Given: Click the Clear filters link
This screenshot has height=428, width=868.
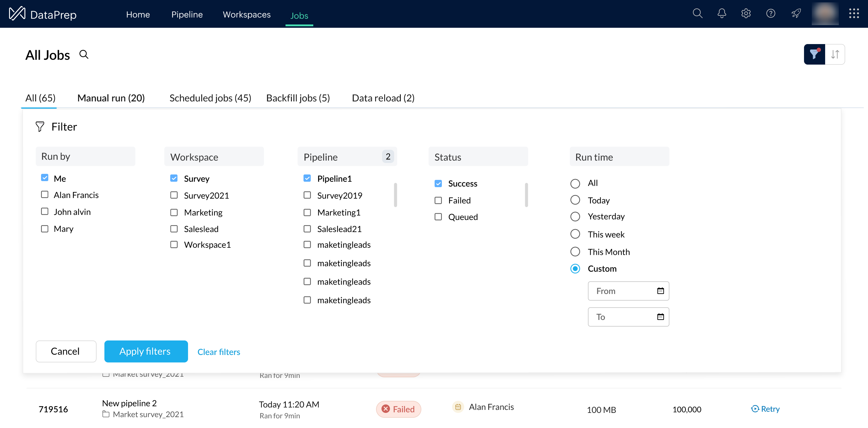Looking at the screenshot, I should point(219,352).
